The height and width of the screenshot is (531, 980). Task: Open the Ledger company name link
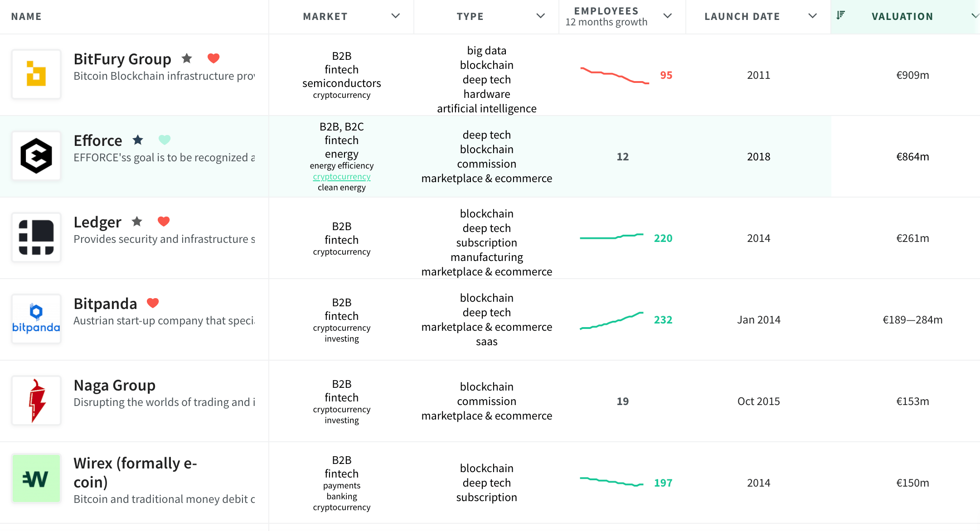pos(97,222)
